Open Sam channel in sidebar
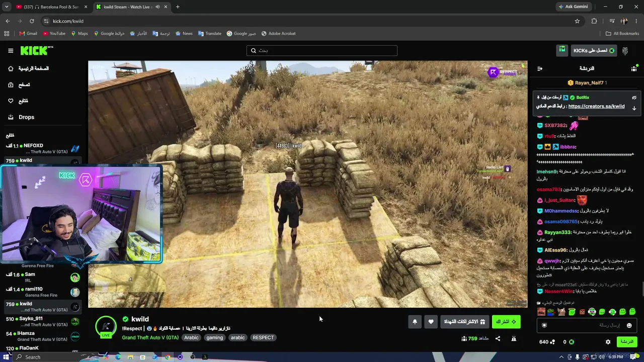 click(43, 278)
